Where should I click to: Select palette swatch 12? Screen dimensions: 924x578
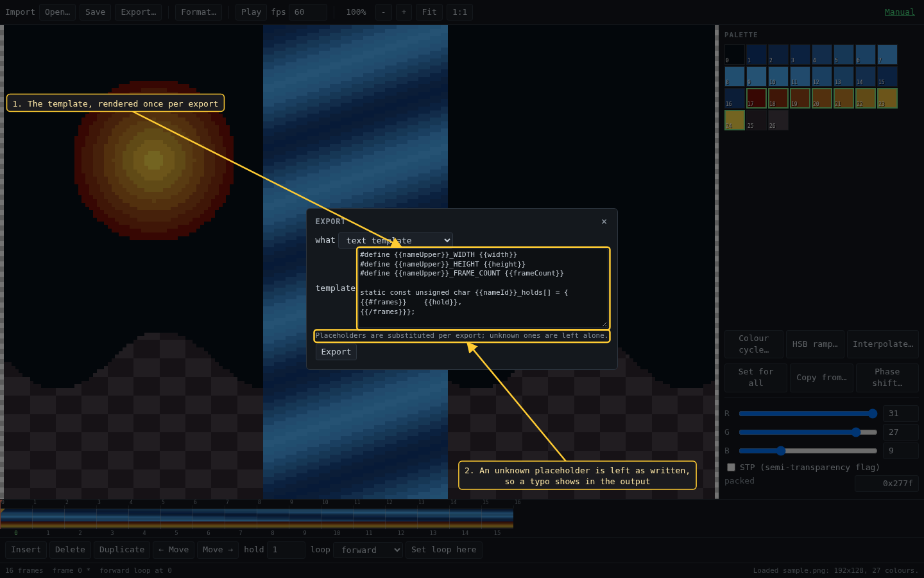coord(822,76)
